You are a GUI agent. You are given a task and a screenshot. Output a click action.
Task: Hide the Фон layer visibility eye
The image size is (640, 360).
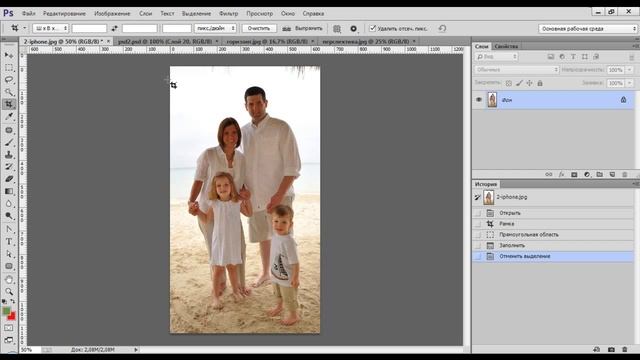(x=479, y=100)
